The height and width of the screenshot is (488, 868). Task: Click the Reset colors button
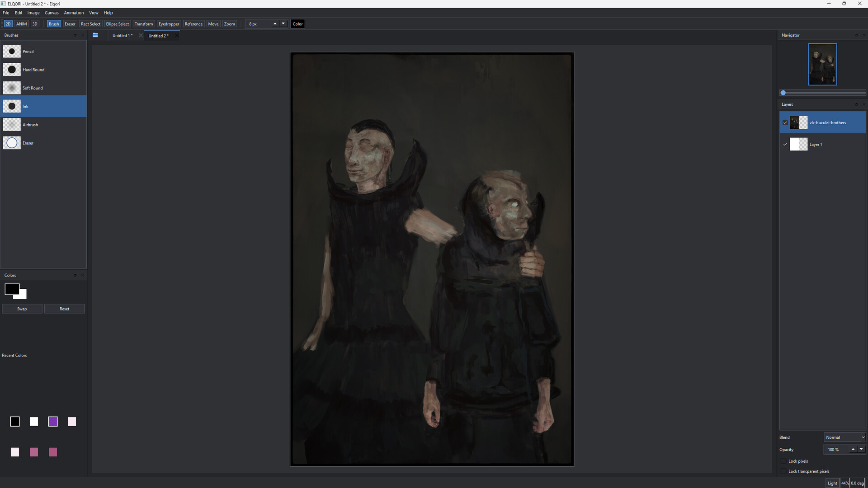[64, 309]
